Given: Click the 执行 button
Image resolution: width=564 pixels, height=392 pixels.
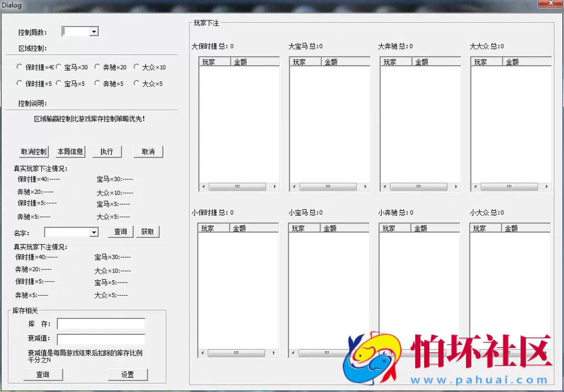Looking at the screenshot, I should [106, 151].
